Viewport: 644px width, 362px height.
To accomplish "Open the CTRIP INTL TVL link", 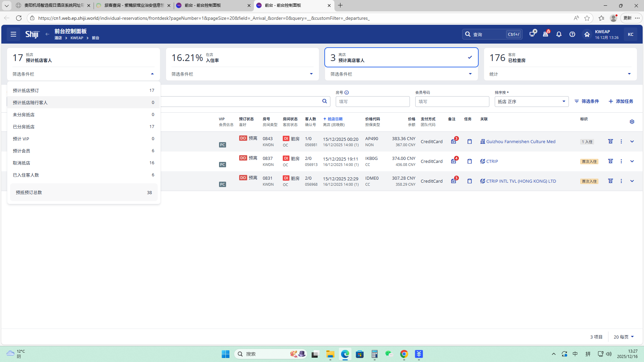I will tap(521, 181).
